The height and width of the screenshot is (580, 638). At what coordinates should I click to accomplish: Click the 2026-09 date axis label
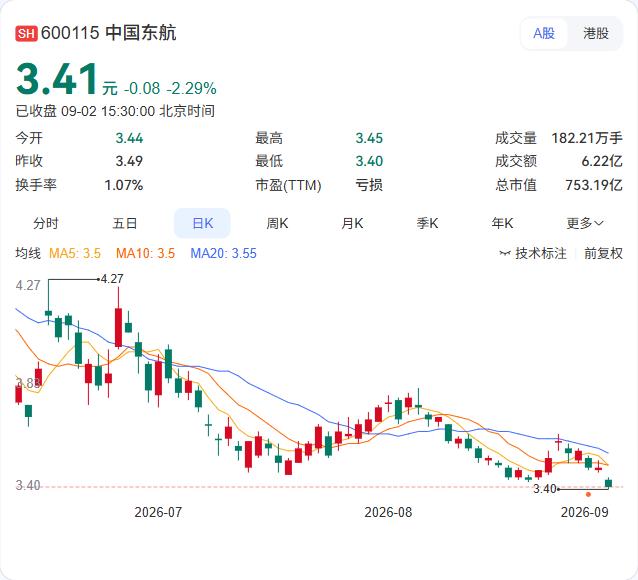585,512
